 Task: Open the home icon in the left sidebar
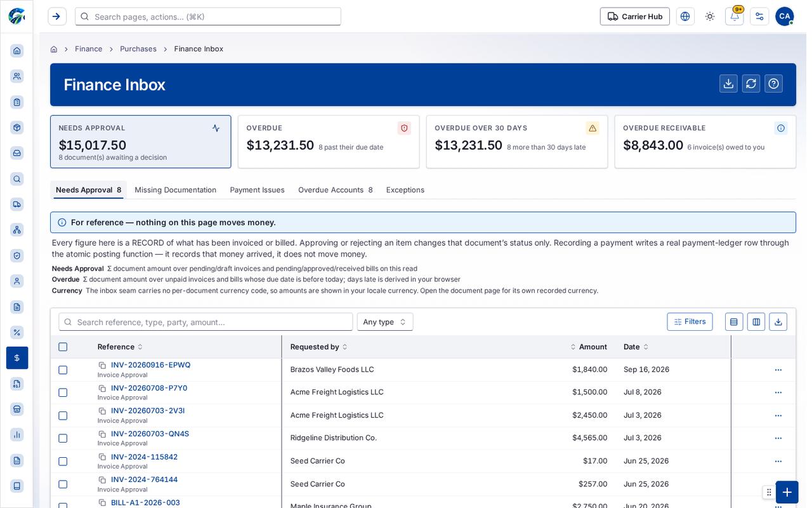(17, 51)
